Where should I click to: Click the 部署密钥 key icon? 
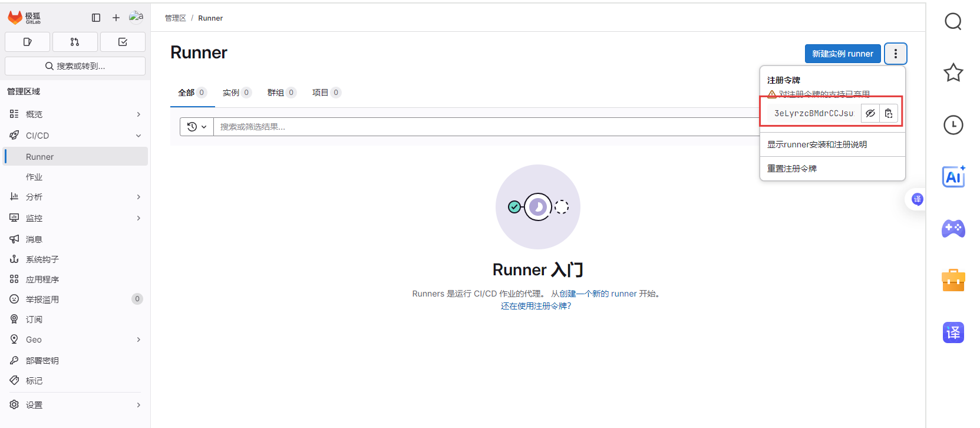point(14,360)
